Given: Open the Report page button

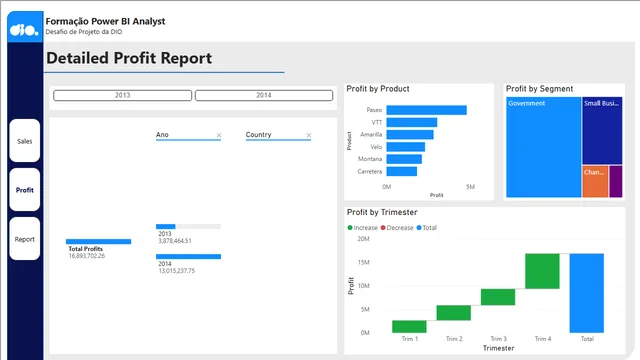Looking at the screenshot, I should 24,239.
